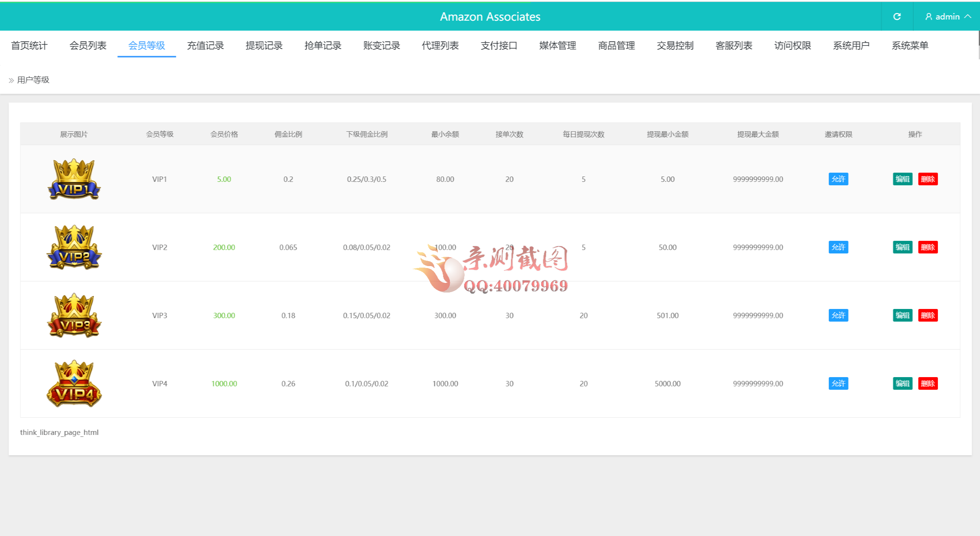The height and width of the screenshot is (536, 980).
Task: Click the refresh icon in the header
Action: pos(897,16)
